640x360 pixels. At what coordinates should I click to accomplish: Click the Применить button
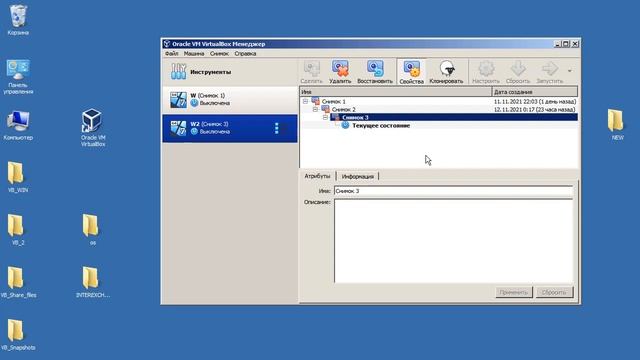point(514,292)
